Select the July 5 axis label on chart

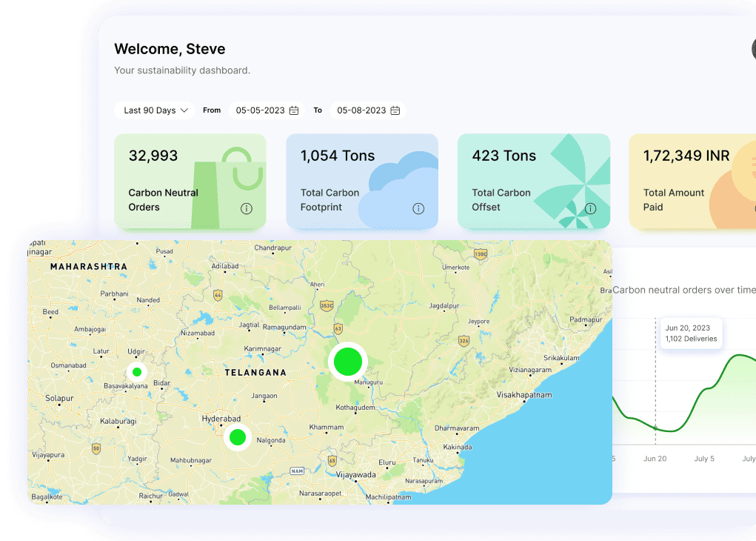[x=704, y=459]
